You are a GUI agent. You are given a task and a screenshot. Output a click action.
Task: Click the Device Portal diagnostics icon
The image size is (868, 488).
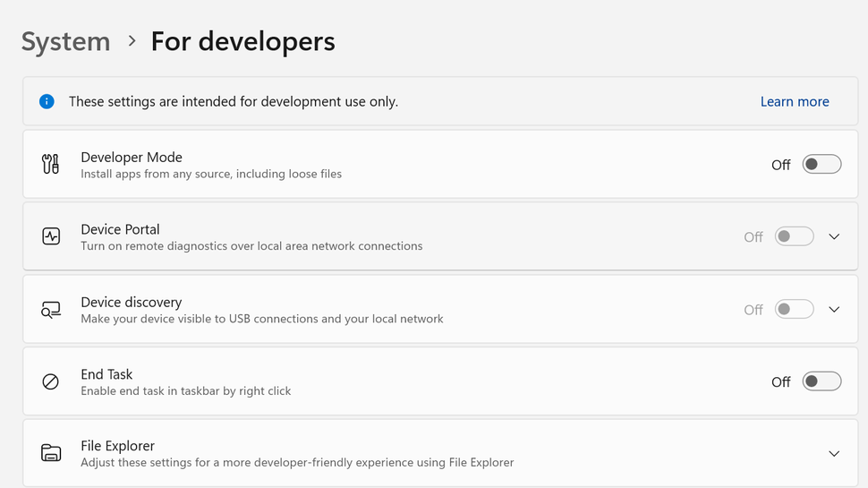(x=51, y=236)
